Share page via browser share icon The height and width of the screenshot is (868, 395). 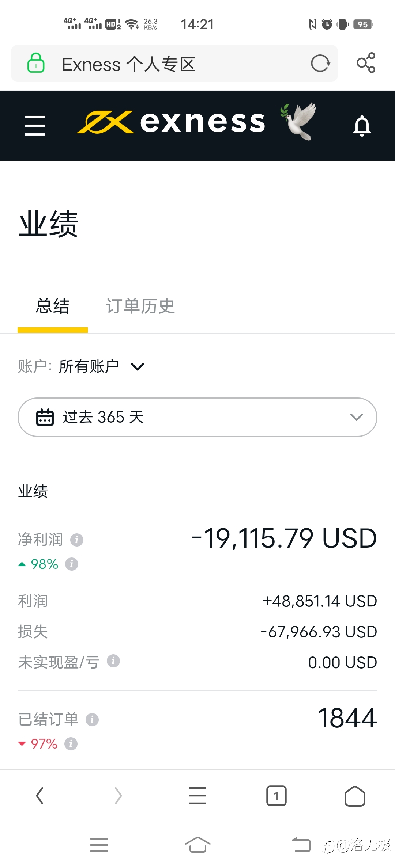[366, 63]
